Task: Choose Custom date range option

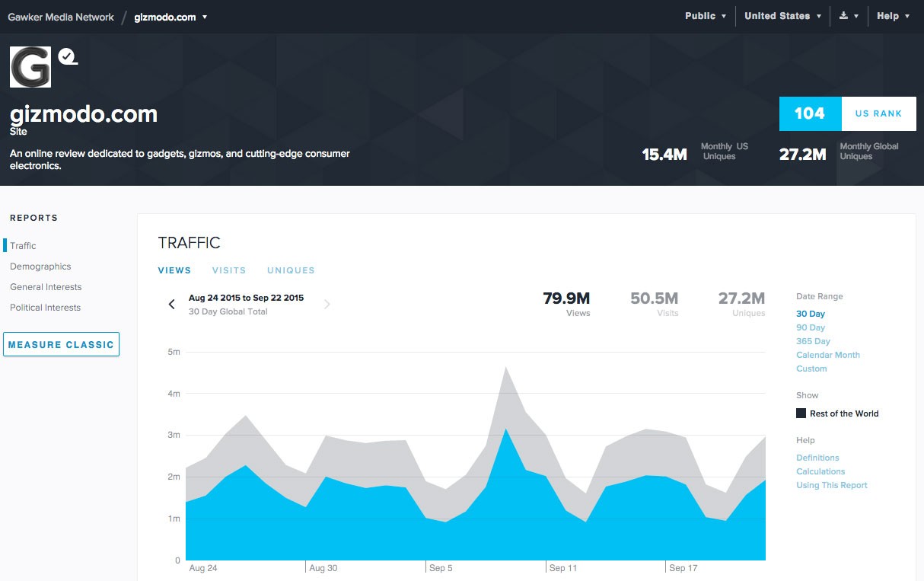Action: pyautogui.click(x=811, y=369)
